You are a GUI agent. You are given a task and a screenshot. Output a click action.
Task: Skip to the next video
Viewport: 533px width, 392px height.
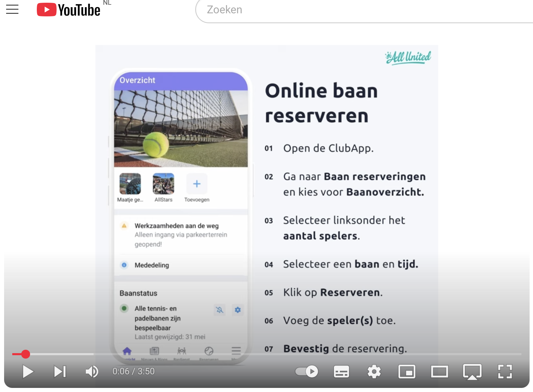click(x=60, y=372)
